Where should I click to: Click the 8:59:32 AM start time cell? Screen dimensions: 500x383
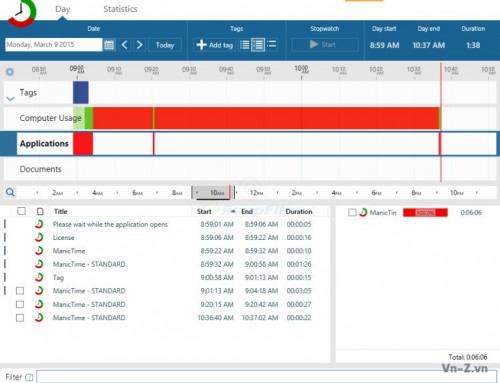coord(217,264)
